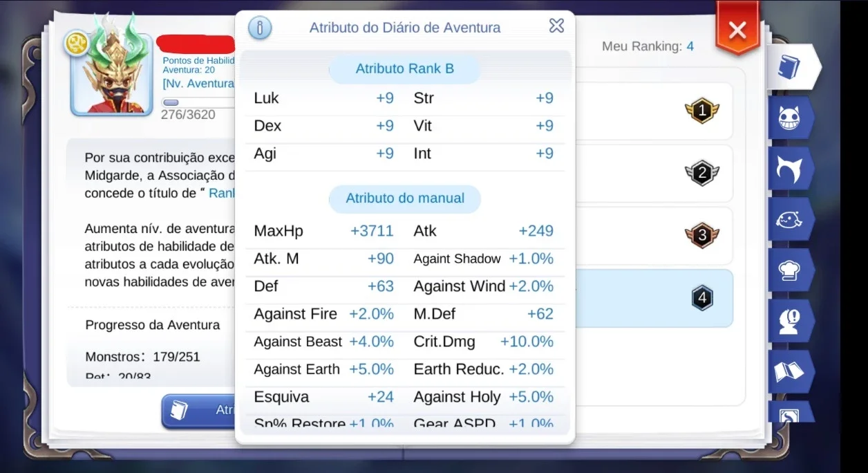The height and width of the screenshot is (473, 868).
Task: Click the Against Earth +5.0% entry
Action: [324, 369]
